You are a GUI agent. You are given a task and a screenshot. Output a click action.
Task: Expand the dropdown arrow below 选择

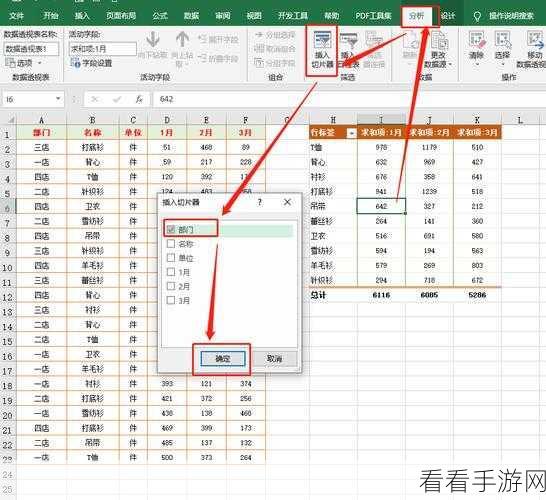pyautogui.click(x=502, y=65)
